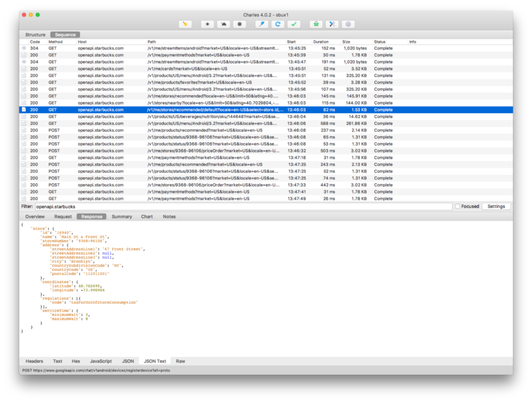
Task: View response Headers sub-tab
Action: coord(34,361)
